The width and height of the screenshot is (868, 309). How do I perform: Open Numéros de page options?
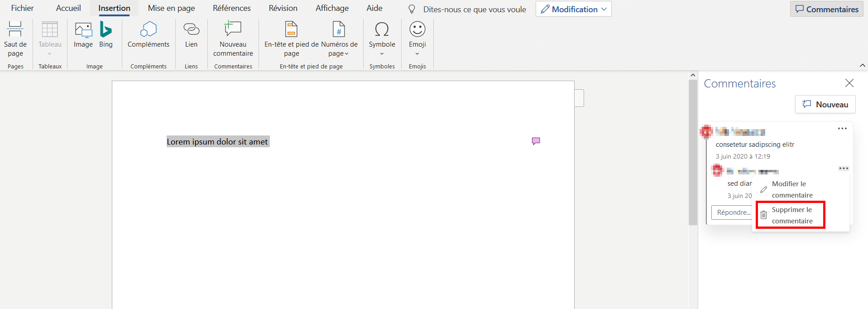[339, 39]
